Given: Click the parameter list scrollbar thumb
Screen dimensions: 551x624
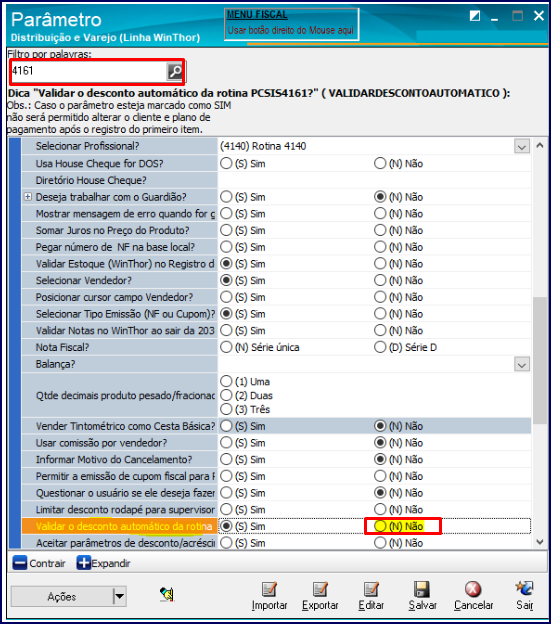Looking at the screenshot, I should (x=539, y=360).
